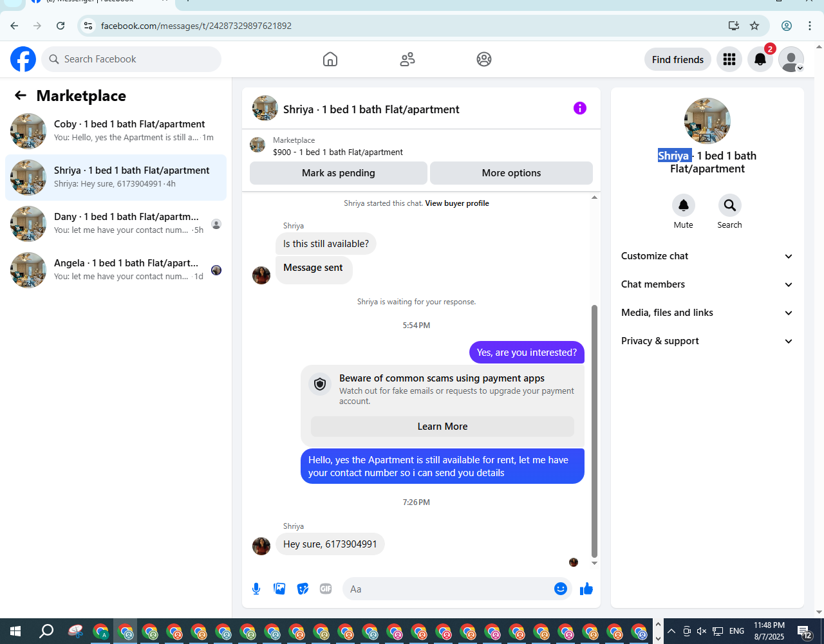Expand Media, files and links section

point(707,313)
